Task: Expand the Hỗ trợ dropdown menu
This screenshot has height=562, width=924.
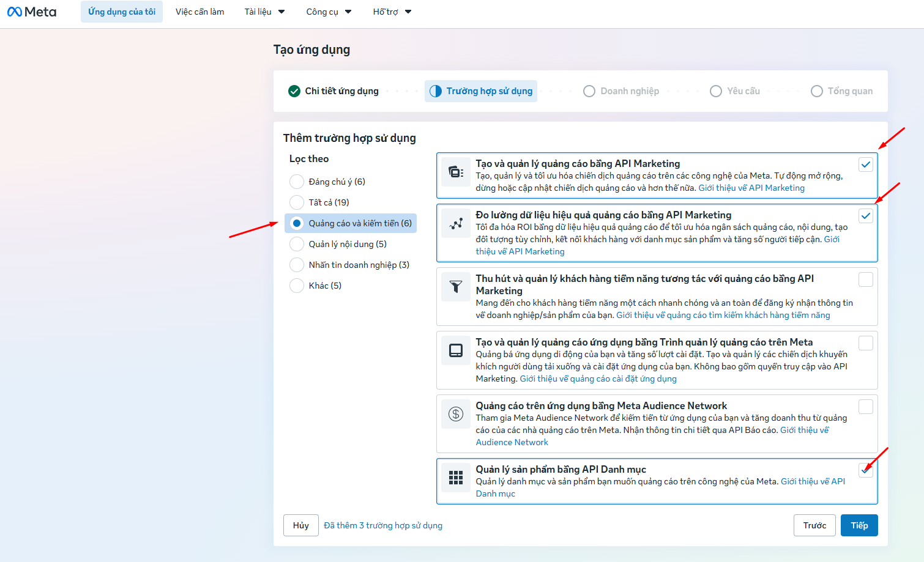Action: [x=392, y=12]
